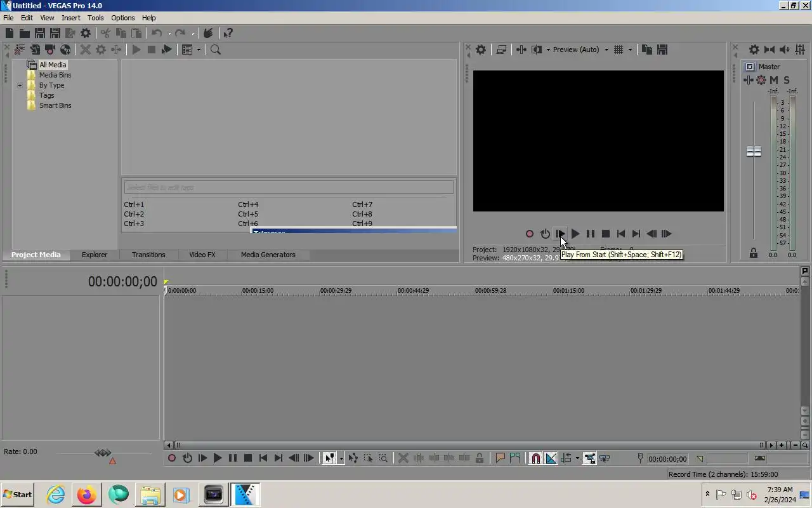Click Master automation settings gear icon
The height and width of the screenshot is (508, 812).
point(761,80)
